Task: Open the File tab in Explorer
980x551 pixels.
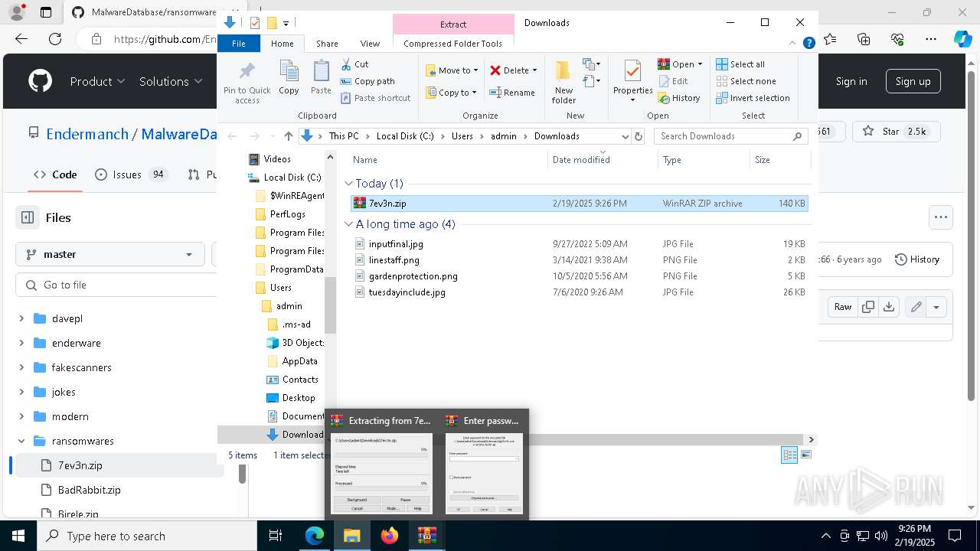Action: (x=239, y=44)
